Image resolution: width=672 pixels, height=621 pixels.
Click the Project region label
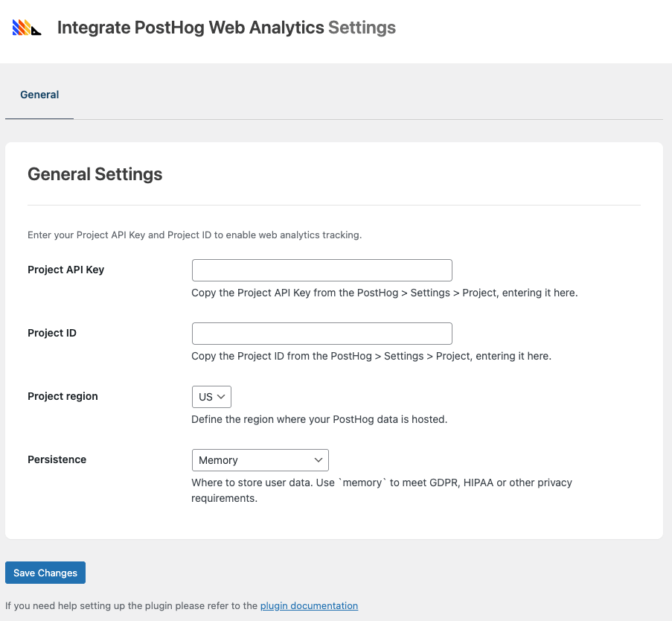point(63,396)
